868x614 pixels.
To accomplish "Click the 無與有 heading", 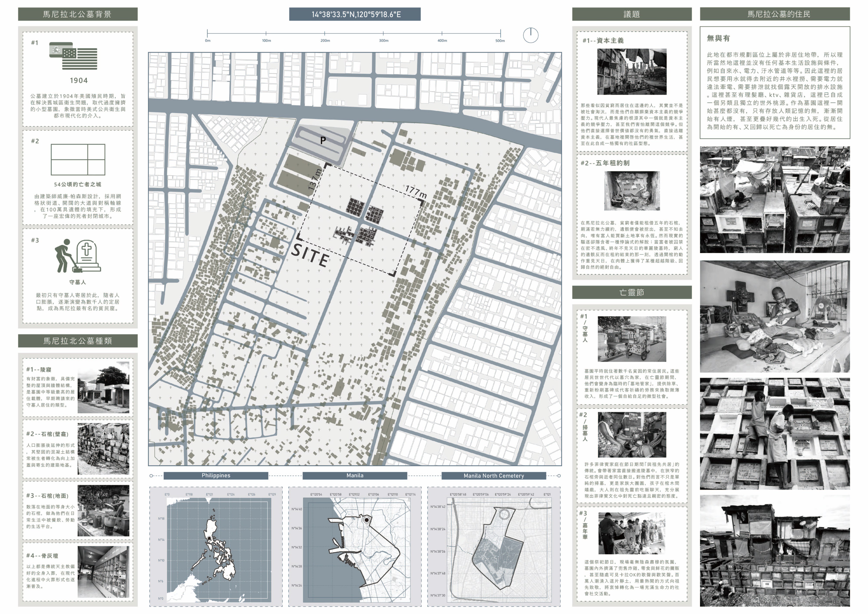I will pyautogui.click(x=718, y=38).
